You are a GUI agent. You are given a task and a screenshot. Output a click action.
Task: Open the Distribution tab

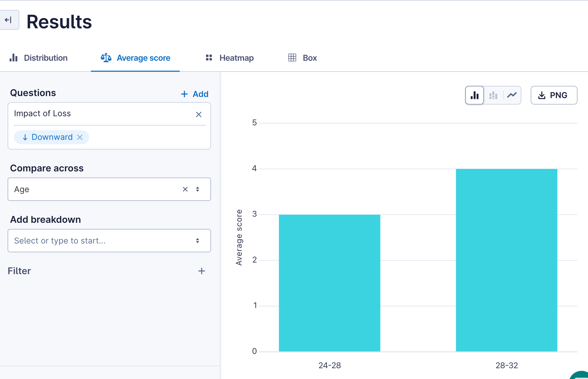[39, 58]
